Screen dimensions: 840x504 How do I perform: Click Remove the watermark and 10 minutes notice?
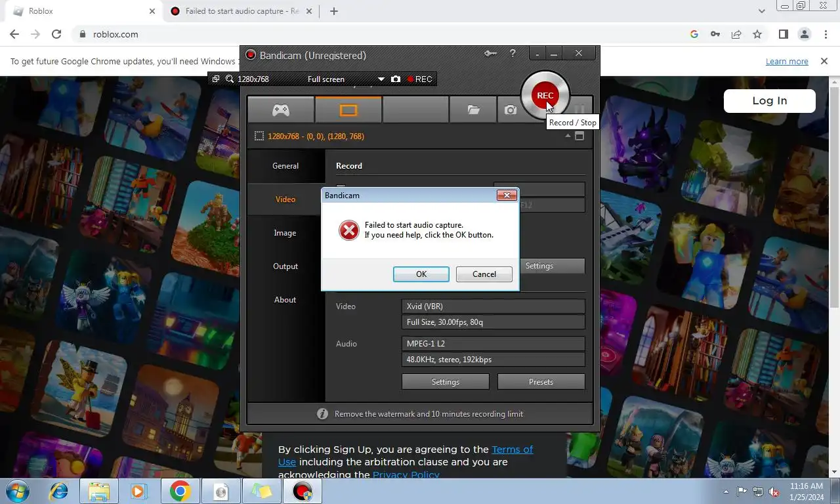click(x=429, y=414)
